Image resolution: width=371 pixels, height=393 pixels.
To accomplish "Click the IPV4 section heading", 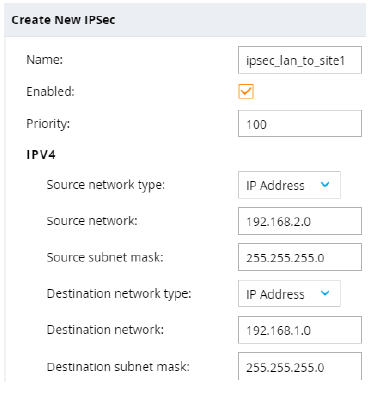I will coord(41,155).
